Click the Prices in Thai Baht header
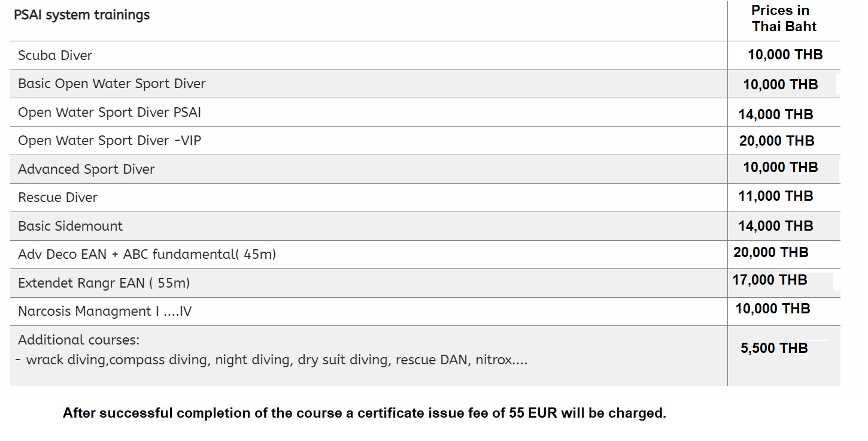Viewport: 868px width, 441px height. (x=784, y=19)
